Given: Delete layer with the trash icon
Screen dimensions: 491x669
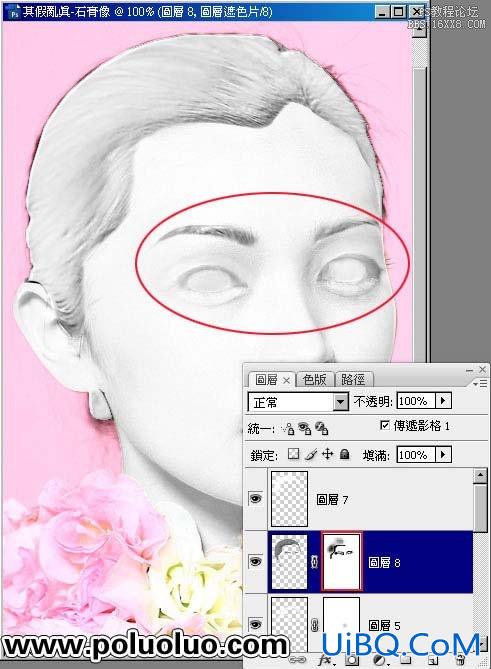Looking at the screenshot, I should pyautogui.click(x=459, y=660).
